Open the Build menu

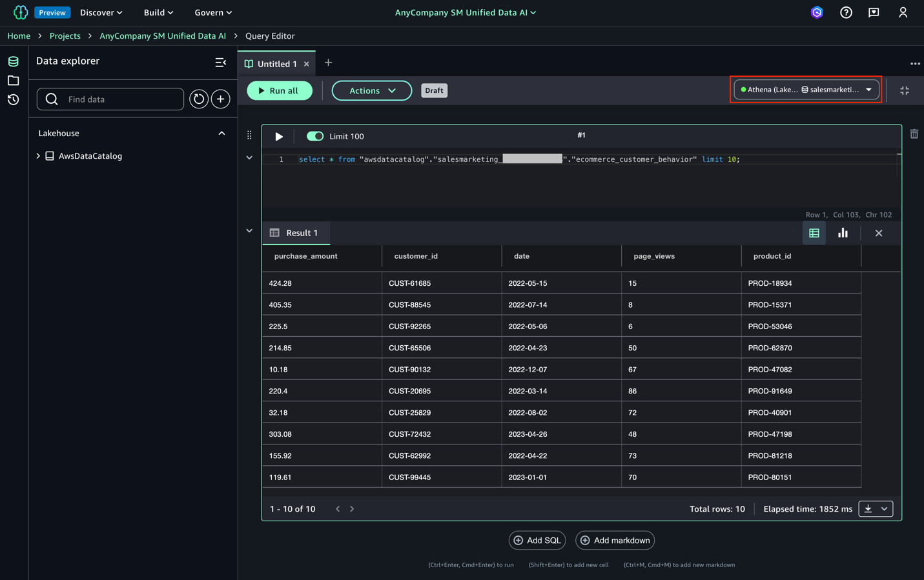[x=158, y=12]
